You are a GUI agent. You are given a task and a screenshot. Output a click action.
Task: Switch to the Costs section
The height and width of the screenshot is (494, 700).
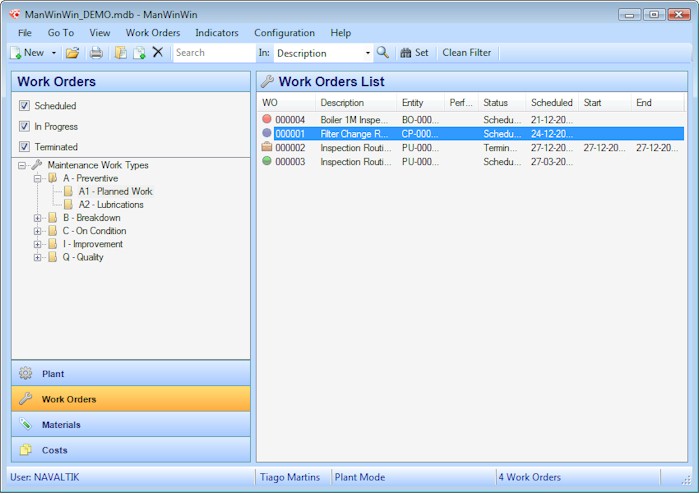(131, 450)
